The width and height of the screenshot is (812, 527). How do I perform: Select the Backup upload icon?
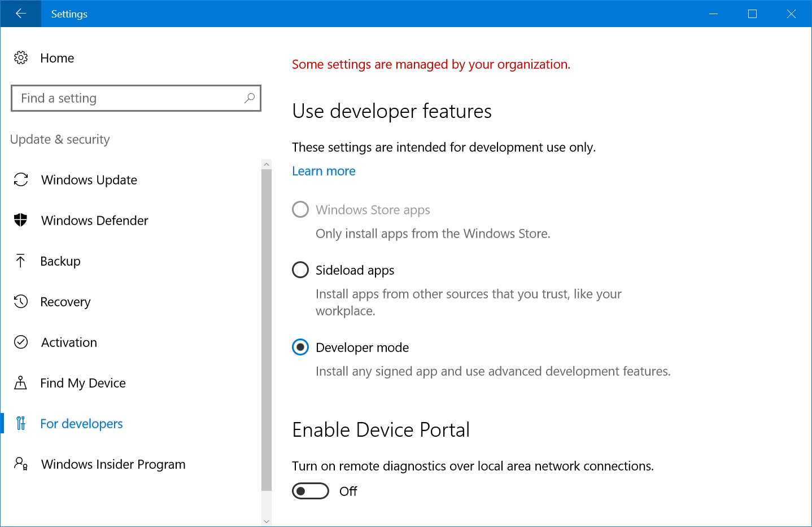21,261
